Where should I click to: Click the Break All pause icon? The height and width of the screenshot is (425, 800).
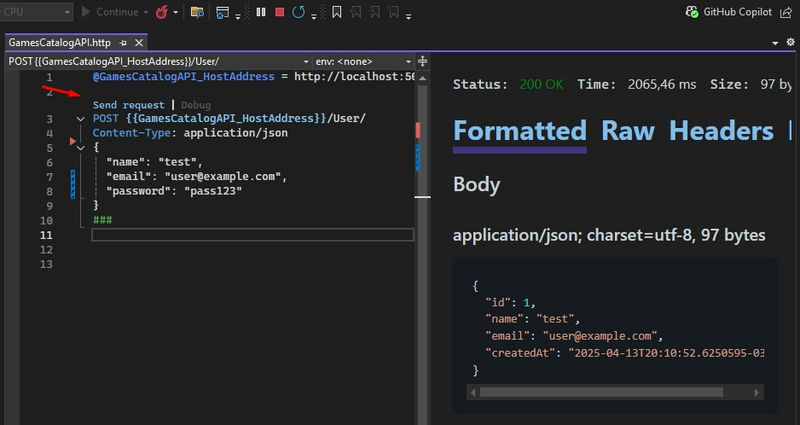click(261, 12)
